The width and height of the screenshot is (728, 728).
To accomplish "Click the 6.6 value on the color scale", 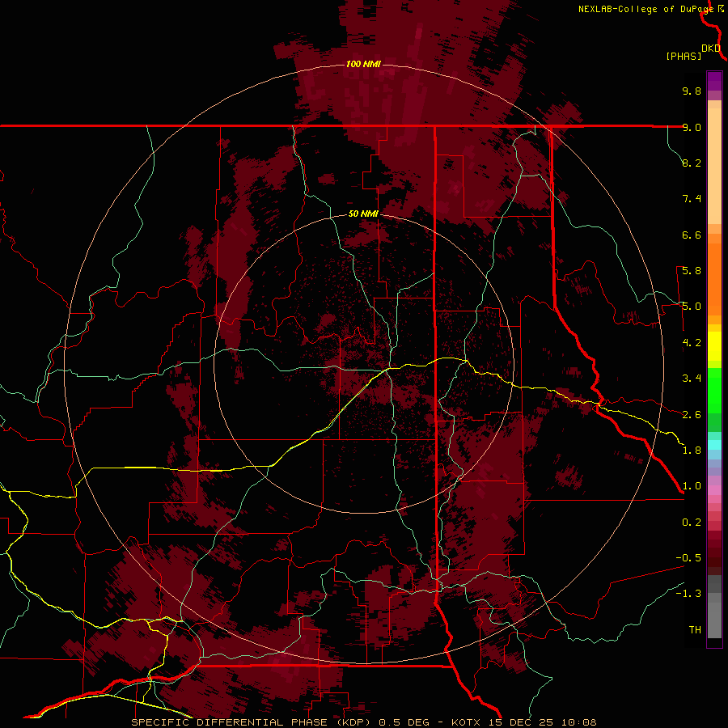I will coord(692,235).
